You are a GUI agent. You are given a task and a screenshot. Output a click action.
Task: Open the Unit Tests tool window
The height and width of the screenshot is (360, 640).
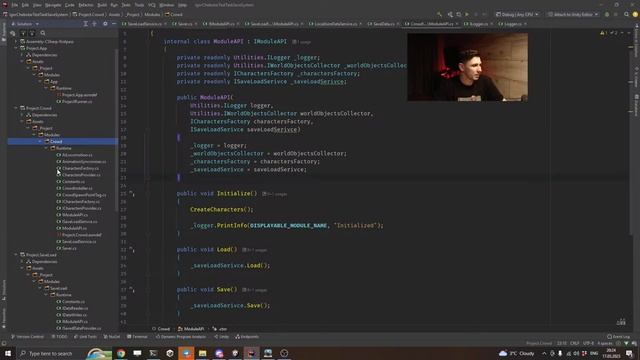click(x=85, y=337)
